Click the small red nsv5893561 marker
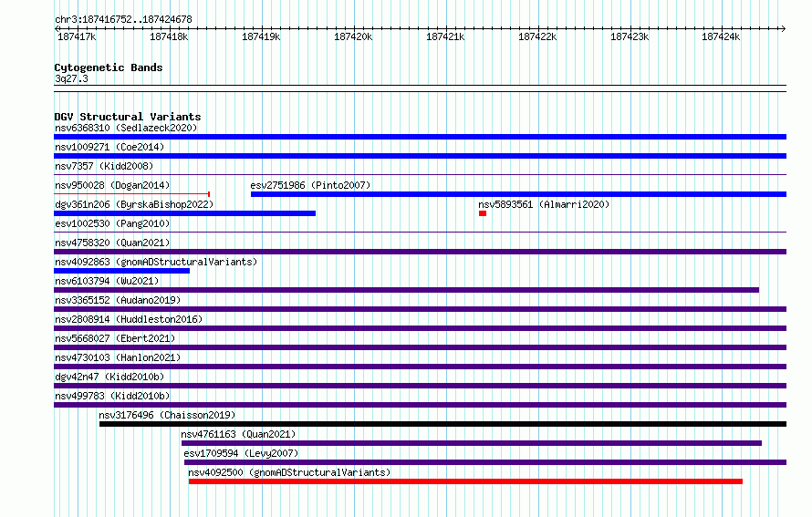This screenshot has height=517, width=812. point(483,213)
